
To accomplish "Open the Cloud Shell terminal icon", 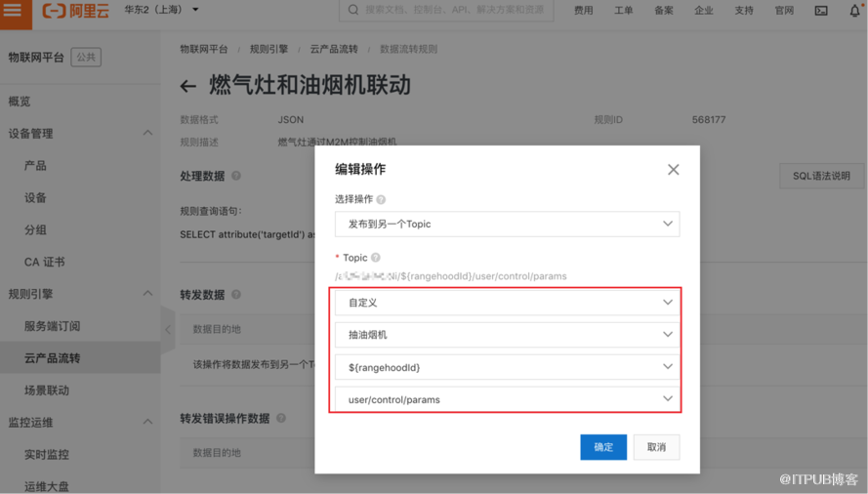I will point(821,11).
